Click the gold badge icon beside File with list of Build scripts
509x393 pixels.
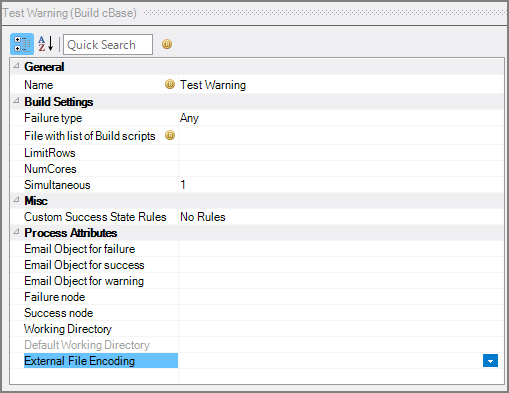tap(170, 135)
